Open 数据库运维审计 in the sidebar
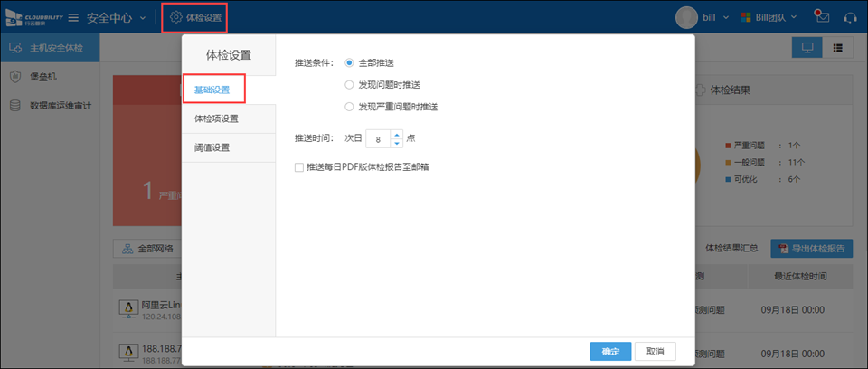 50,105
